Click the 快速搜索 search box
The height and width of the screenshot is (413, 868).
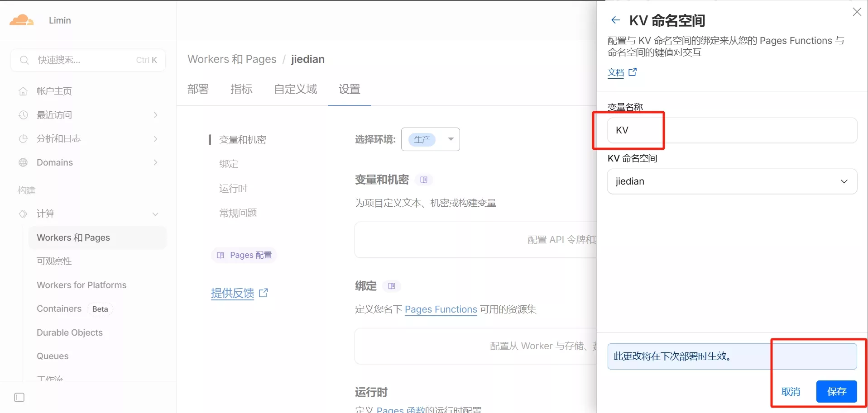point(88,60)
